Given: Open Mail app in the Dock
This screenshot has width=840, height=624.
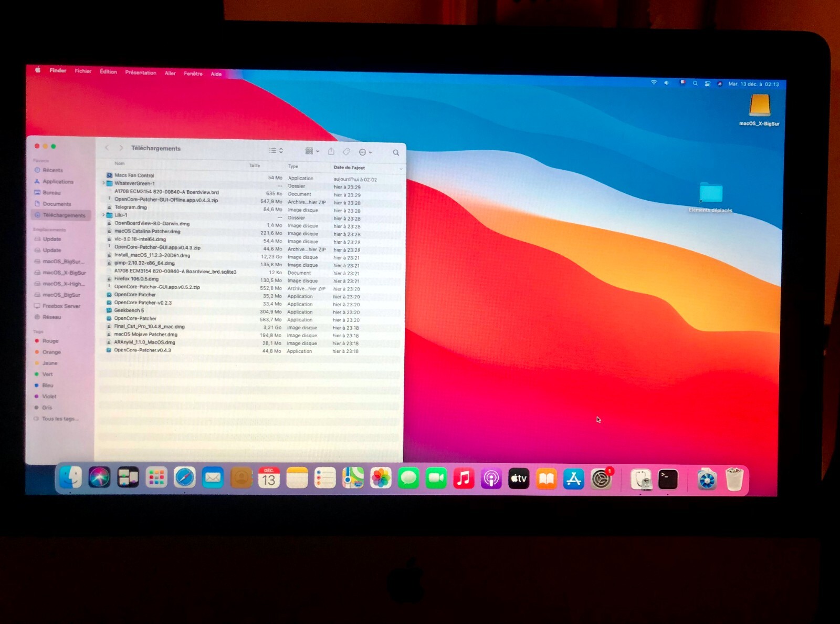Looking at the screenshot, I should 213,478.
